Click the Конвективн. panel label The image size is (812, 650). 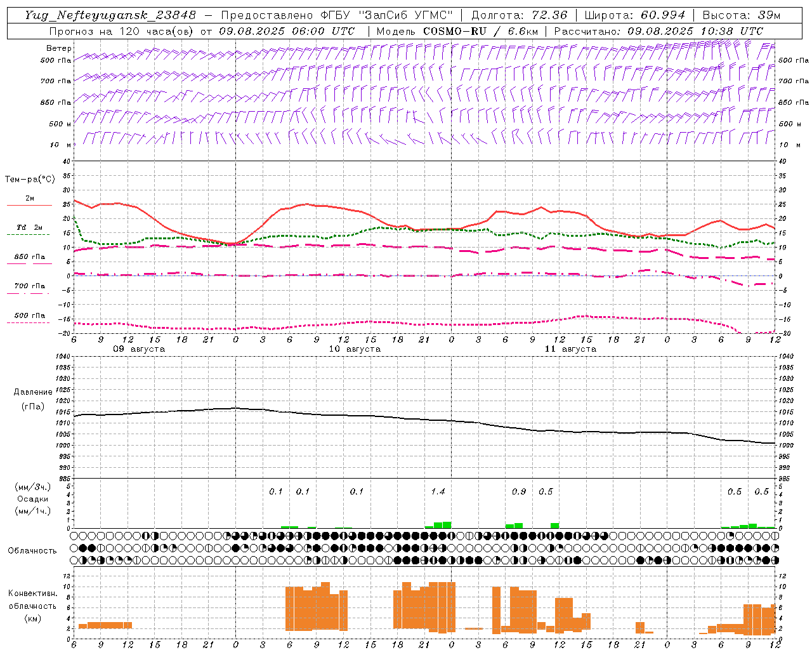tap(32, 594)
